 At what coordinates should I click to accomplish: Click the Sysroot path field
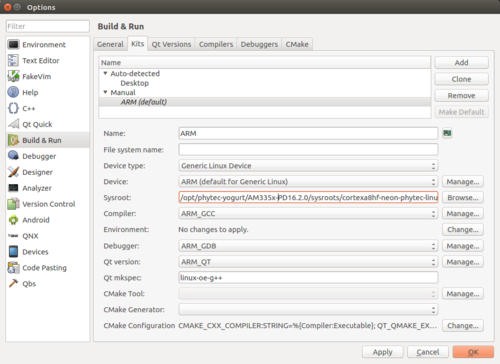(308, 198)
